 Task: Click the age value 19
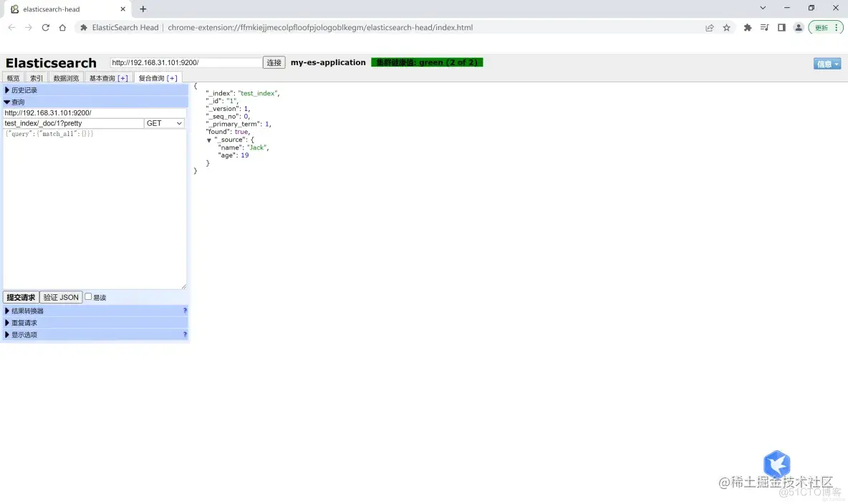coord(244,155)
